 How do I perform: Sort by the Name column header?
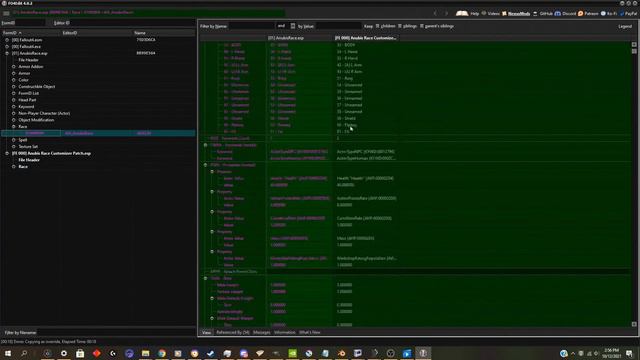[164, 33]
